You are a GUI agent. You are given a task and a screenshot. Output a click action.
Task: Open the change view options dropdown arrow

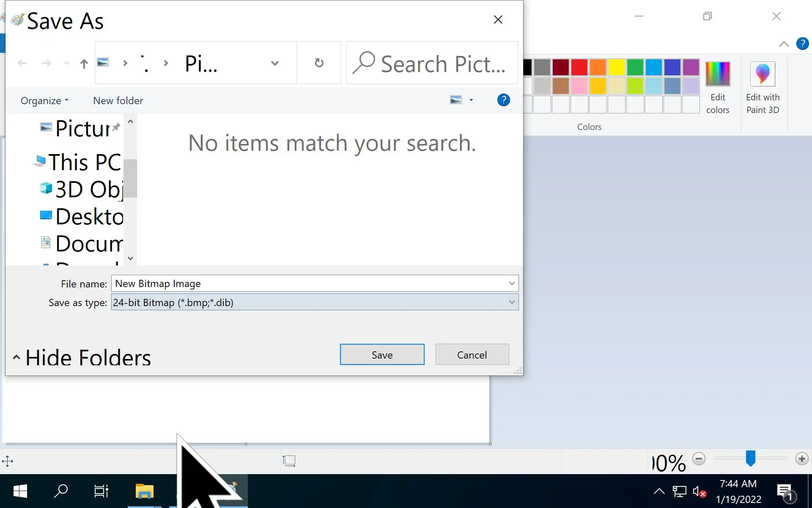tap(471, 100)
